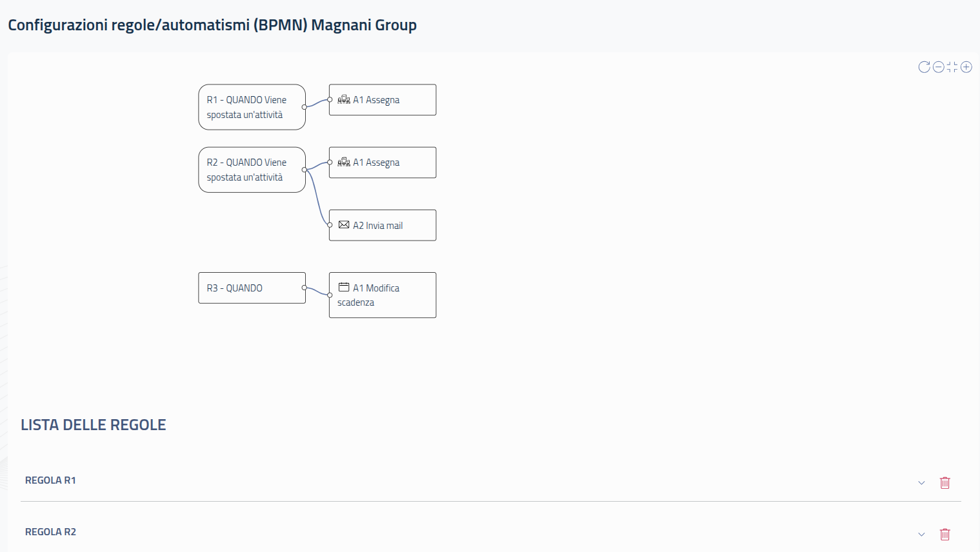980x552 pixels.
Task: Delete REGOLA R2 with trash icon
Action: pos(945,534)
